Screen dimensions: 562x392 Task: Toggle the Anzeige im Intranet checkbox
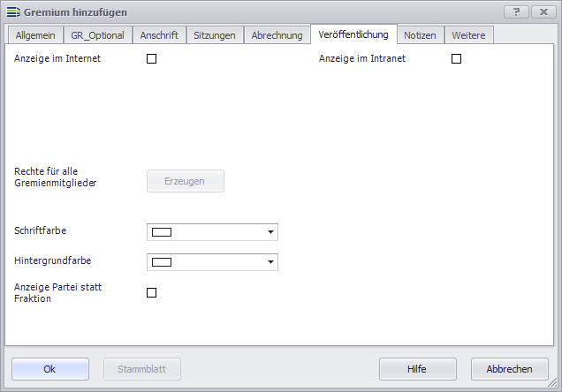pos(457,59)
